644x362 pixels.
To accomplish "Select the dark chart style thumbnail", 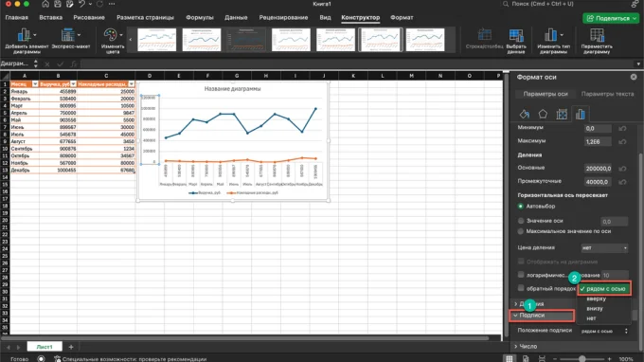I will tap(246, 40).
